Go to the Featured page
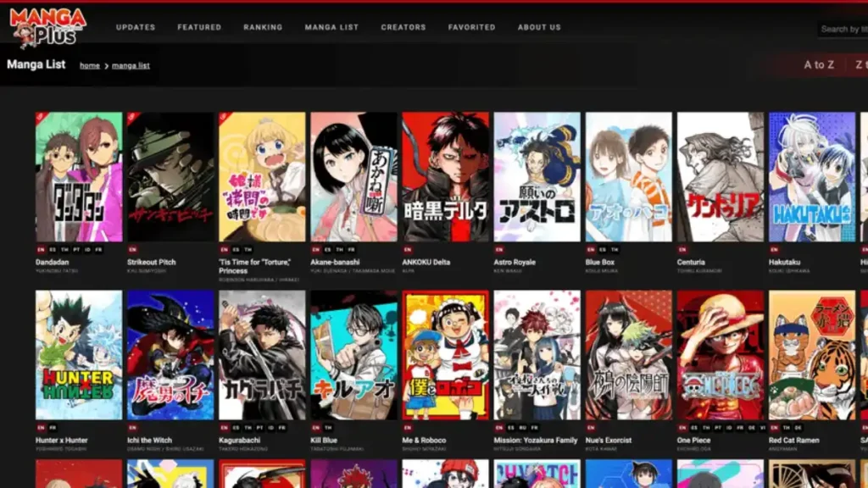Image resolution: width=868 pixels, height=488 pixels. point(199,27)
